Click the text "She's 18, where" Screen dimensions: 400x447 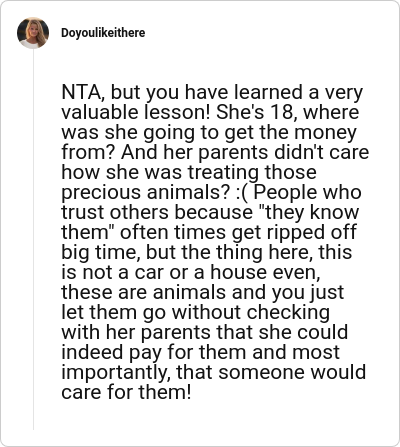pyautogui.click(x=288, y=112)
